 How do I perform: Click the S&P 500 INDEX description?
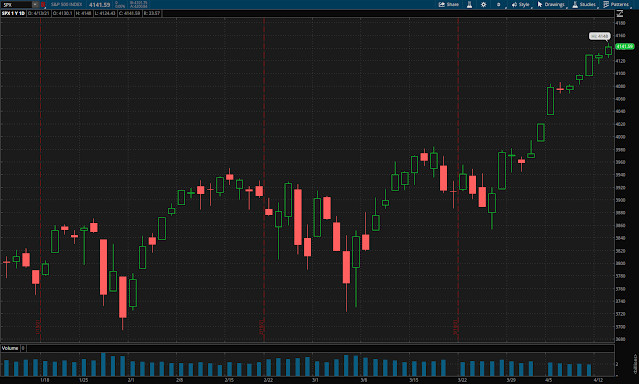tap(66, 4)
